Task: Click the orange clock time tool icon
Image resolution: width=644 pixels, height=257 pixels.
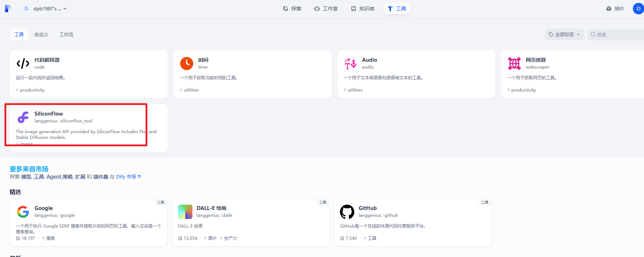Action: tap(187, 64)
